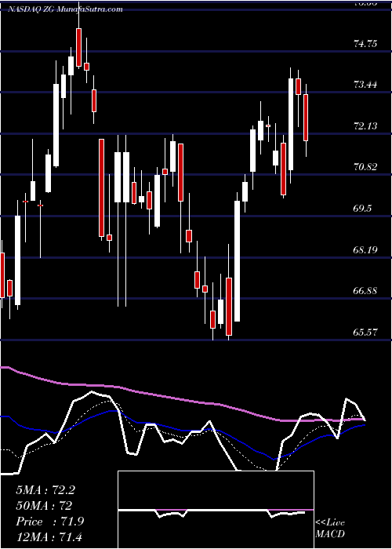Click the 66.88 price axis label
Viewport: 392px width, 549px height.
[x=365, y=291]
